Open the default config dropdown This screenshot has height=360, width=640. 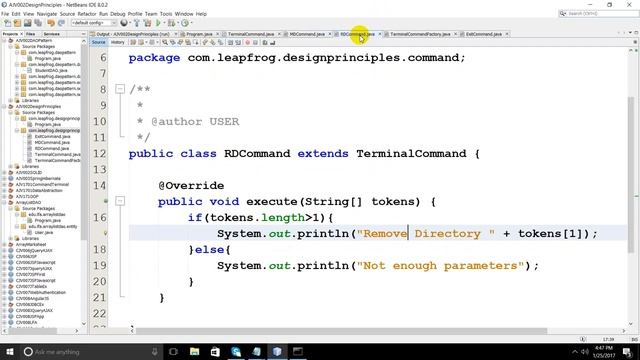[94, 23]
